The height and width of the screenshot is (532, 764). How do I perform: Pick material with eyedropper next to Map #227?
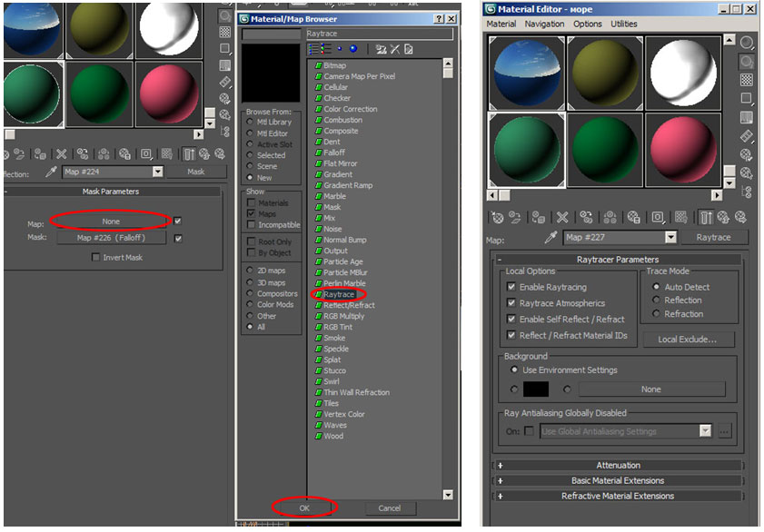click(551, 237)
